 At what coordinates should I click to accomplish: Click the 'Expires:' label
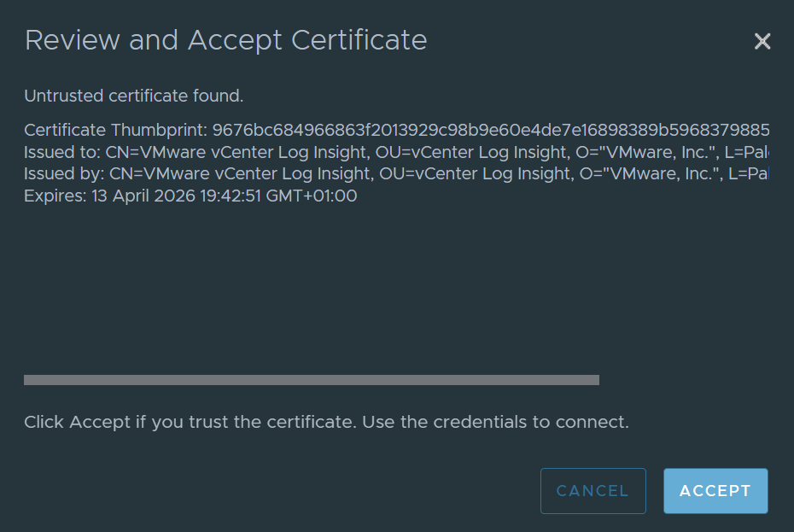pos(55,196)
